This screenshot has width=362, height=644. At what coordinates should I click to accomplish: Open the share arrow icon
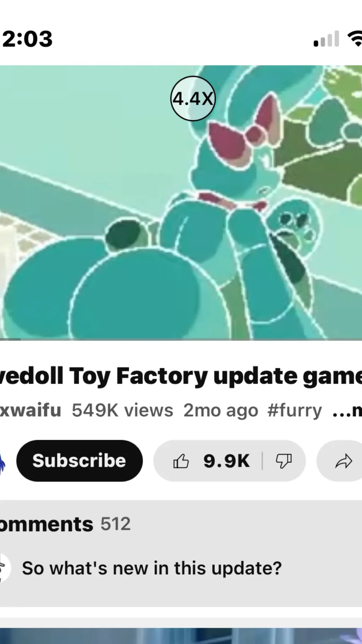pyautogui.click(x=343, y=461)
